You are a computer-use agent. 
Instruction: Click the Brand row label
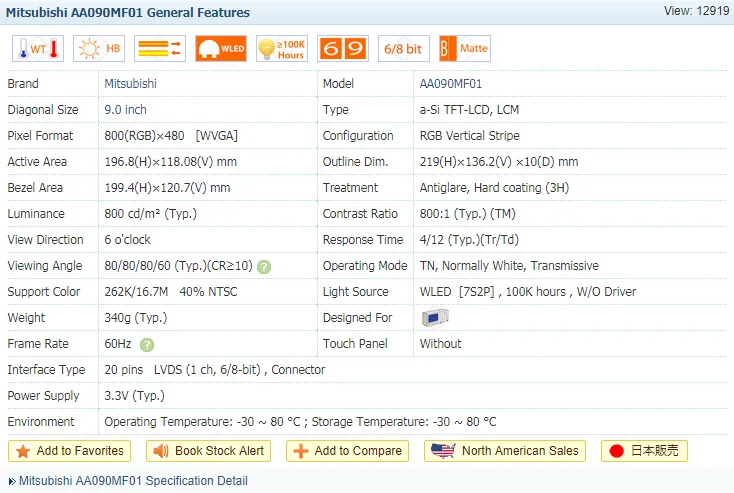(x=23, y=84)
